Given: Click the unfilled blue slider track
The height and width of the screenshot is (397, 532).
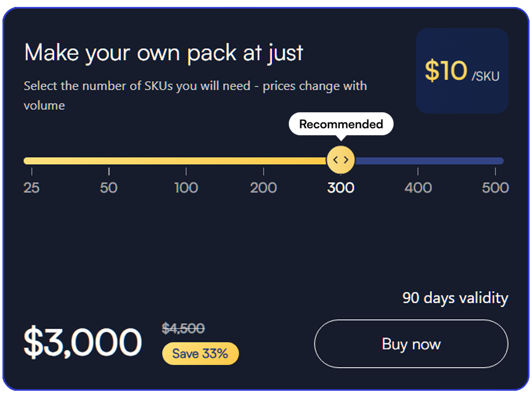Looking at the screenshot, I should point(429,161).
